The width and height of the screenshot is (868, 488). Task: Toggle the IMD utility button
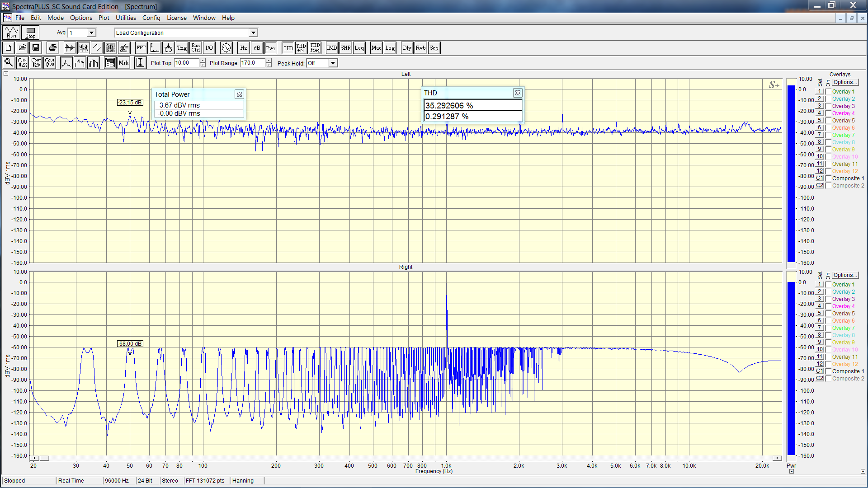[x=332, y=48]
